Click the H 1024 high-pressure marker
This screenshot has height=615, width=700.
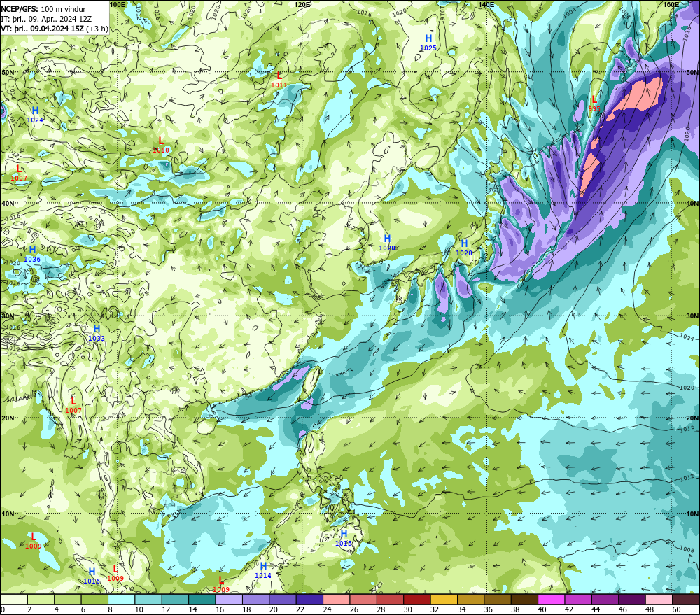35,115
